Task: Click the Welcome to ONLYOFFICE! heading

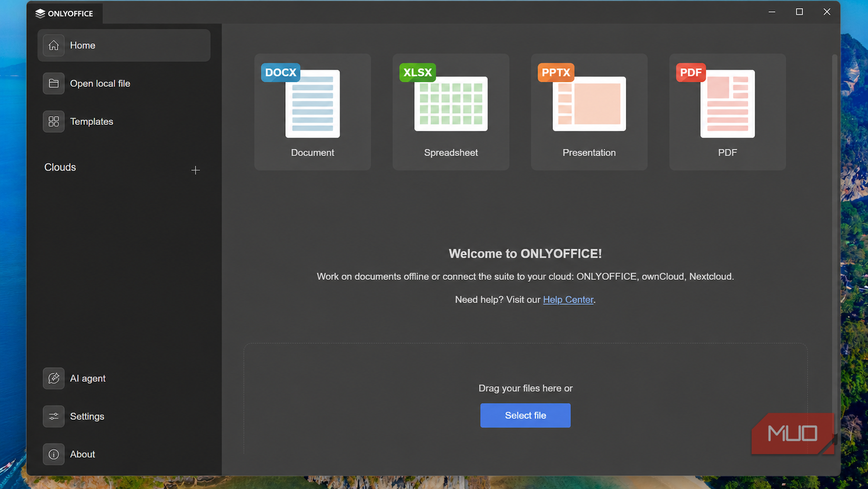Action: 525,254
